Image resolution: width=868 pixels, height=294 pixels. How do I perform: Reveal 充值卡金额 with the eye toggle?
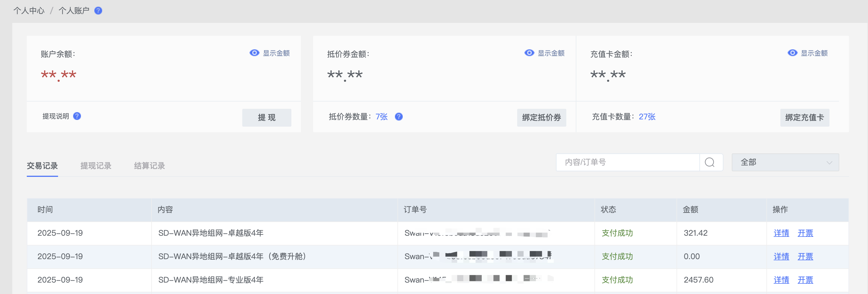[x=792, y=53]
